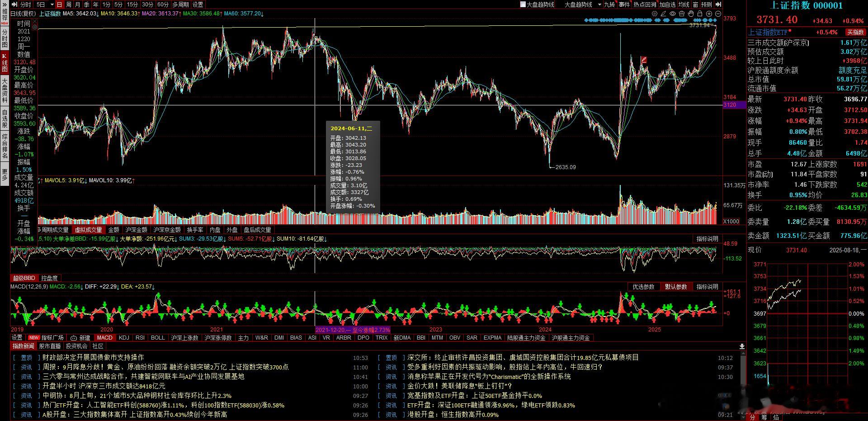
Task: Open 多周期 multi-period view
Action: point(180,5)
